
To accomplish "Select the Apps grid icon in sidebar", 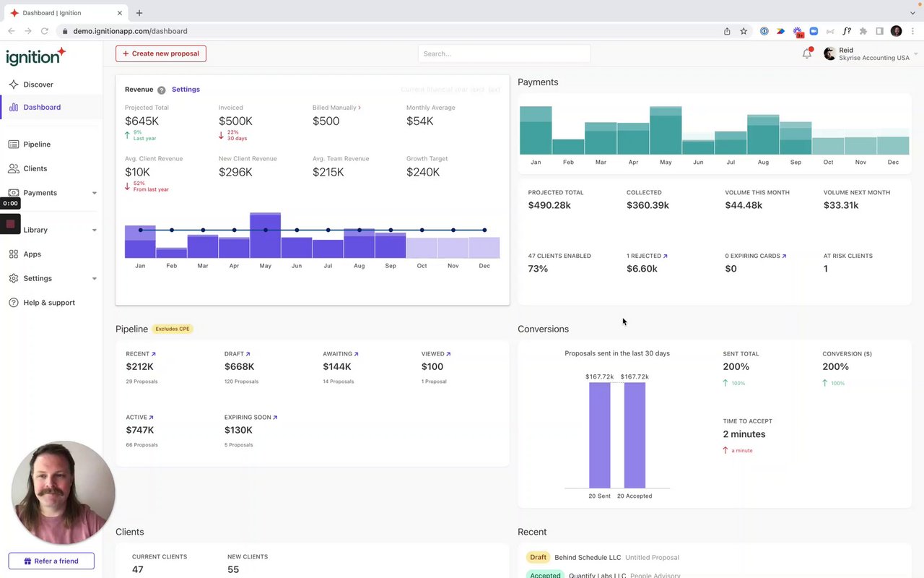I will coord(14,254).
